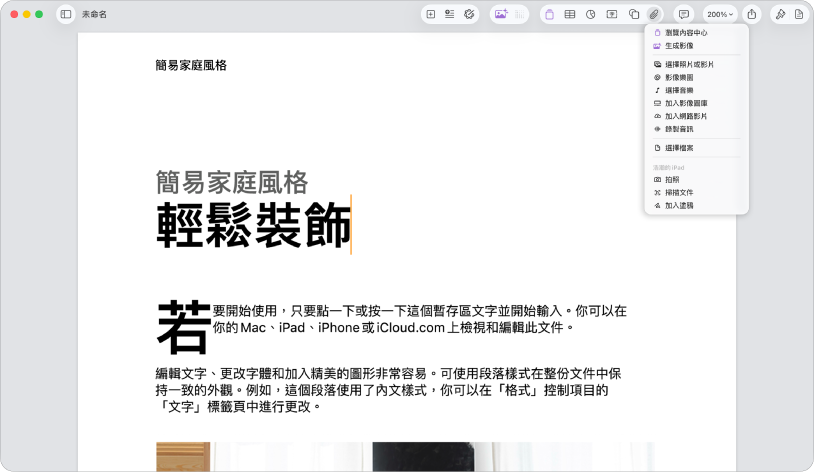The height and width of the screenshot is (473, 814).
Task: Click the document title 未命名
Action: [x=94, y=15]
